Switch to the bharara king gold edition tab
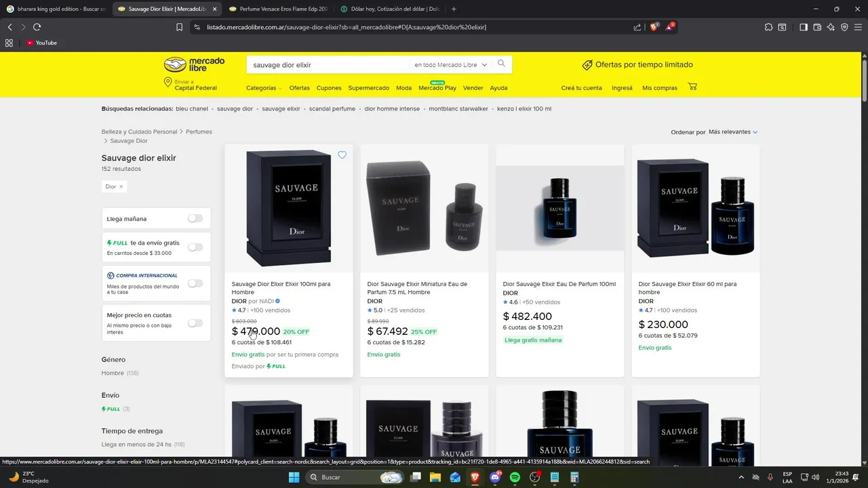The image size is (868, 488). point(56,9)
